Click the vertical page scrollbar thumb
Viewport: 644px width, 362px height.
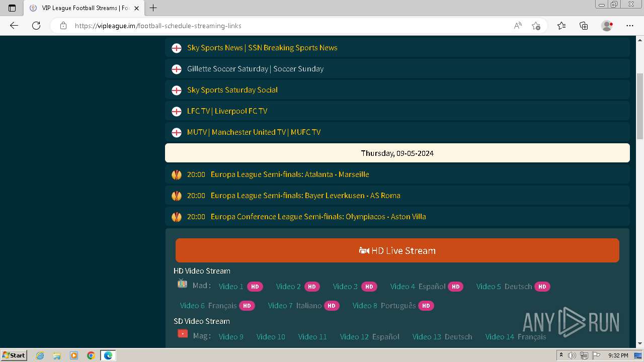click(640, 106)
